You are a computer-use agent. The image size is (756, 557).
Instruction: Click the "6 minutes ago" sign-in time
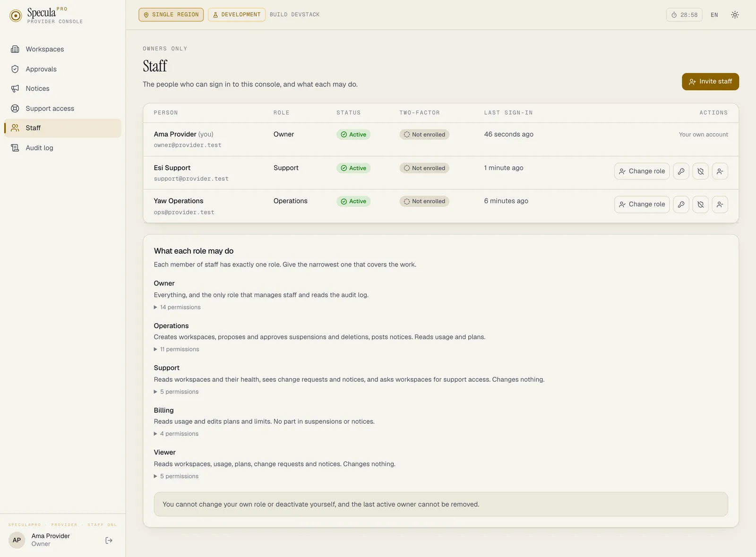506,201
